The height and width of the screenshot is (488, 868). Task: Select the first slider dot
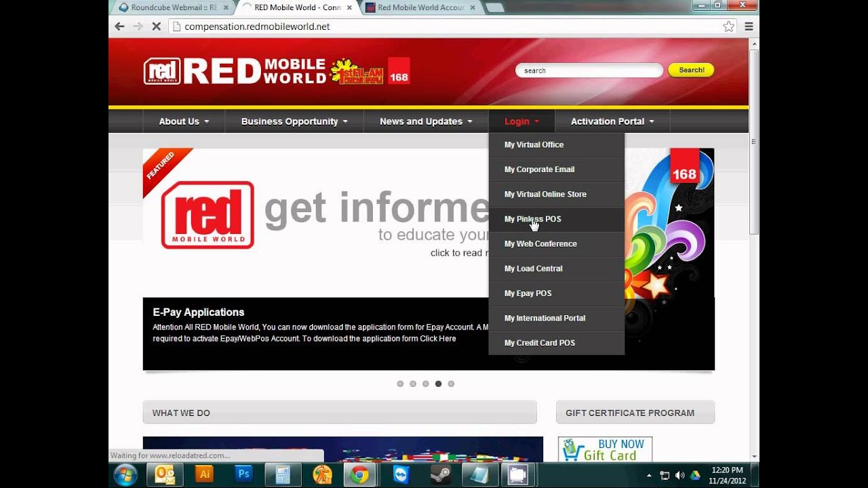click(x=400, y=384)
